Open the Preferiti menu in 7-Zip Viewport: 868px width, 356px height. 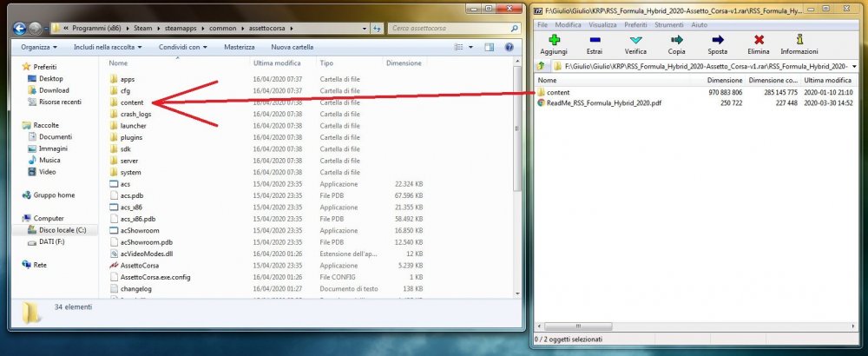pos(635,25)
